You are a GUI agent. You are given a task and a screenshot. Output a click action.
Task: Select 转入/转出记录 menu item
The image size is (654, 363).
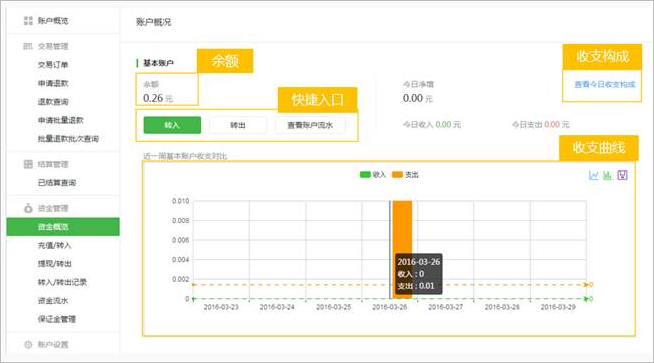pos(62,282)
